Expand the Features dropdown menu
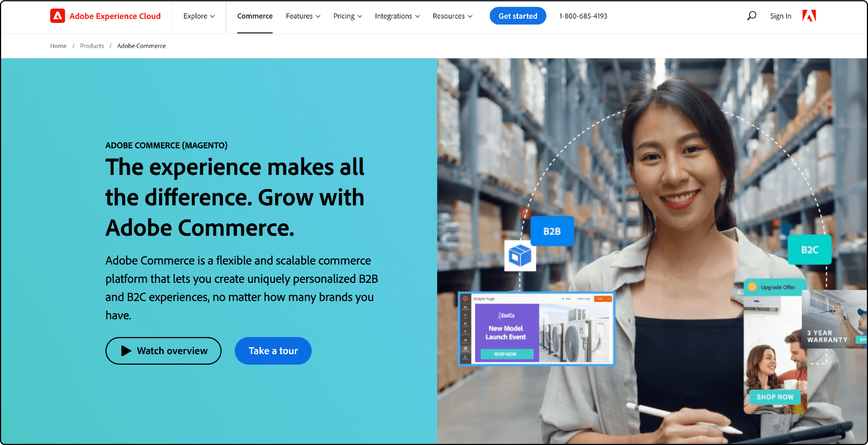This screenshot has width=868, height=445. click(303, 16)
